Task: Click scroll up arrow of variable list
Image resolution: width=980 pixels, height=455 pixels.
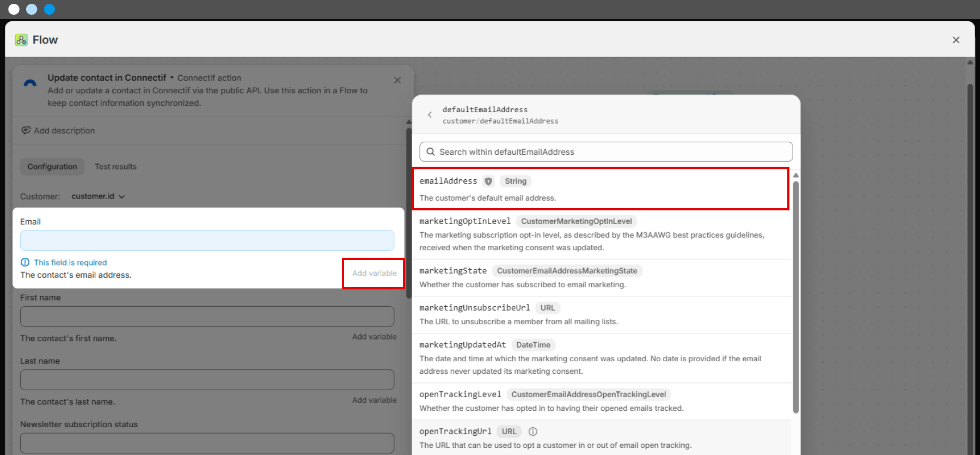Action: point(796,175)
